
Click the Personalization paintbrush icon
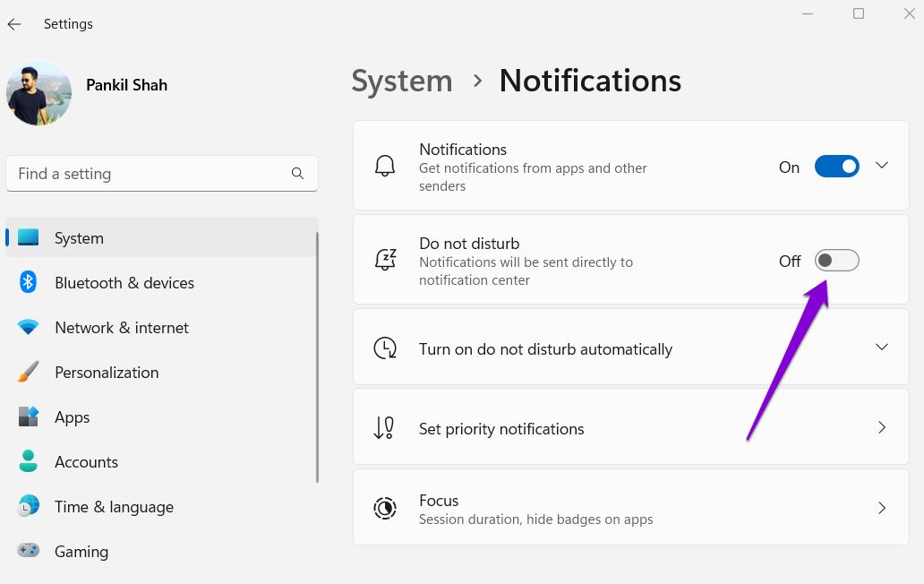(28, 371)
